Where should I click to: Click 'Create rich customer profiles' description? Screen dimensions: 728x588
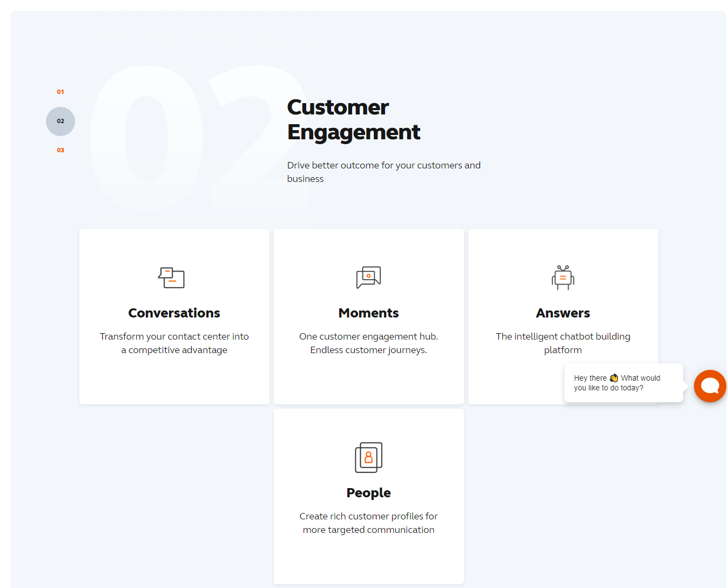pyautogui.click(x=369, y=523)
